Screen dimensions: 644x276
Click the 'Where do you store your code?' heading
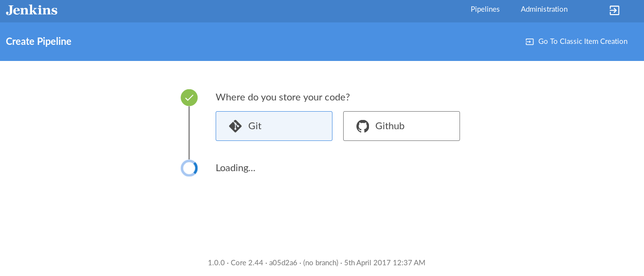pos(282,97)
